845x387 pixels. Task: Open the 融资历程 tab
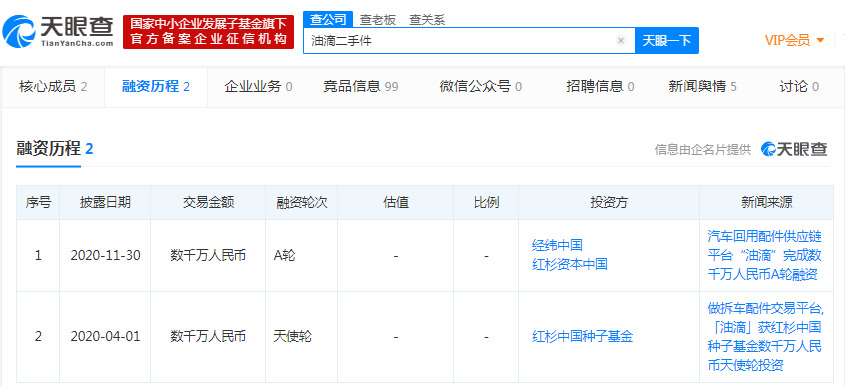156,86
